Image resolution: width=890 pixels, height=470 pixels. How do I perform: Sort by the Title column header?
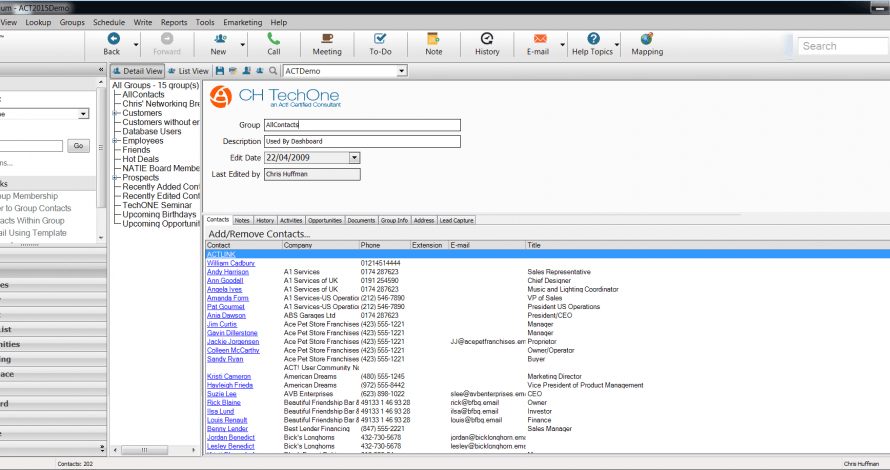click(707, 245)
